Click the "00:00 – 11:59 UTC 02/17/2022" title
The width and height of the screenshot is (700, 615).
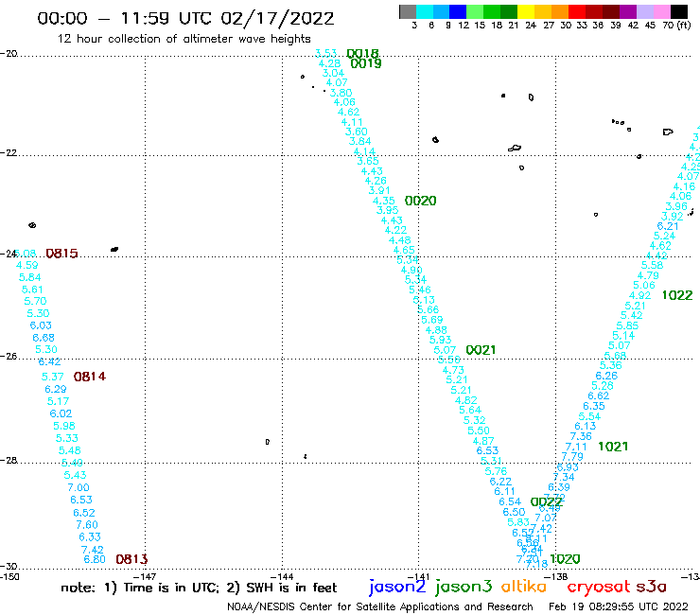coord(185,19)
